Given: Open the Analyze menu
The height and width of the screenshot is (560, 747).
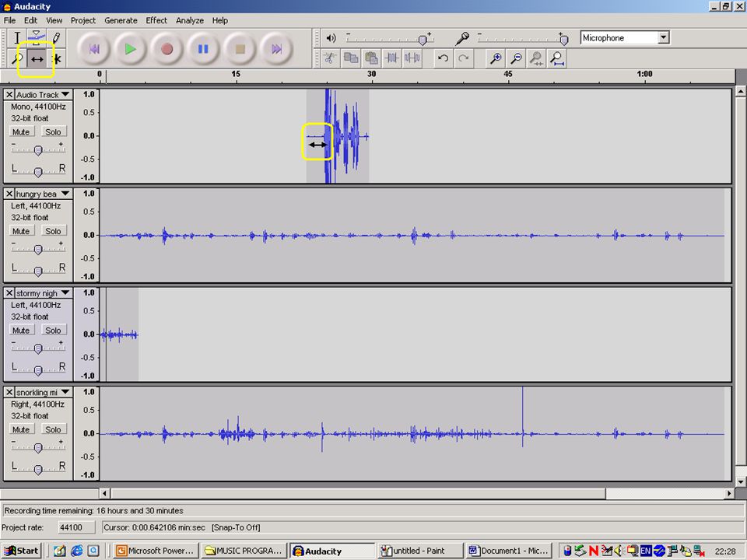Looking at the screenshot, I should click(190, 20).
